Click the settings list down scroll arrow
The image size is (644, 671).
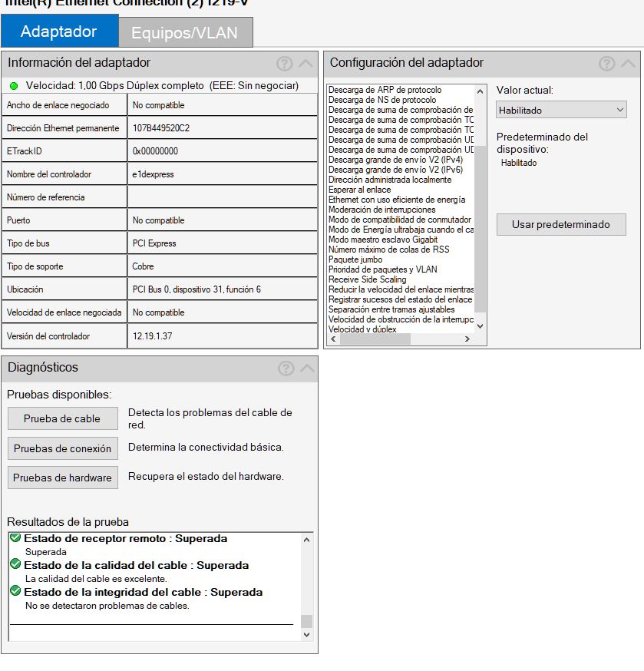tap(480, 326)
